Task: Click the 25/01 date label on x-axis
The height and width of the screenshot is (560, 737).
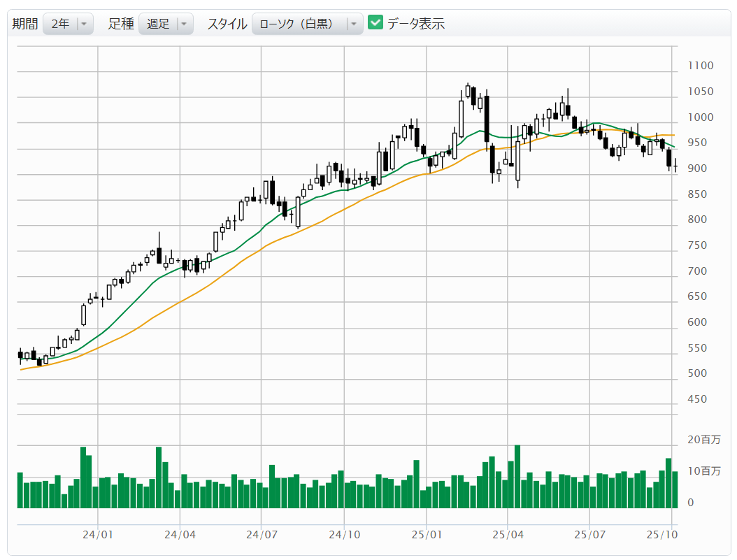Action: click(x=426, y=535)
